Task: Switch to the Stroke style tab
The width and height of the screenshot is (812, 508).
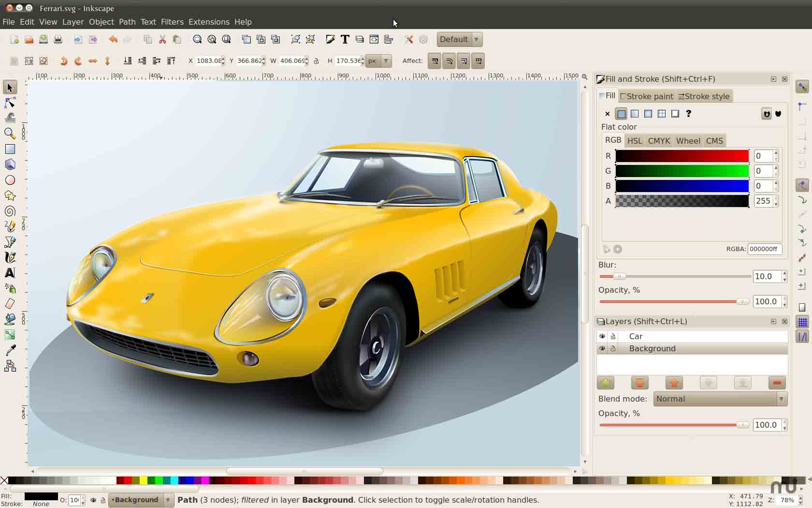Action: (704, 96)
